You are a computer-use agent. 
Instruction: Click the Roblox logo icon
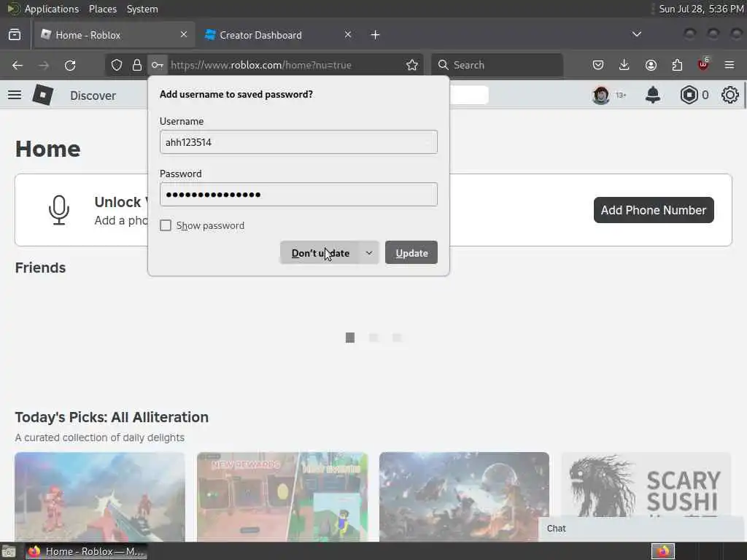tap(43, 94)
